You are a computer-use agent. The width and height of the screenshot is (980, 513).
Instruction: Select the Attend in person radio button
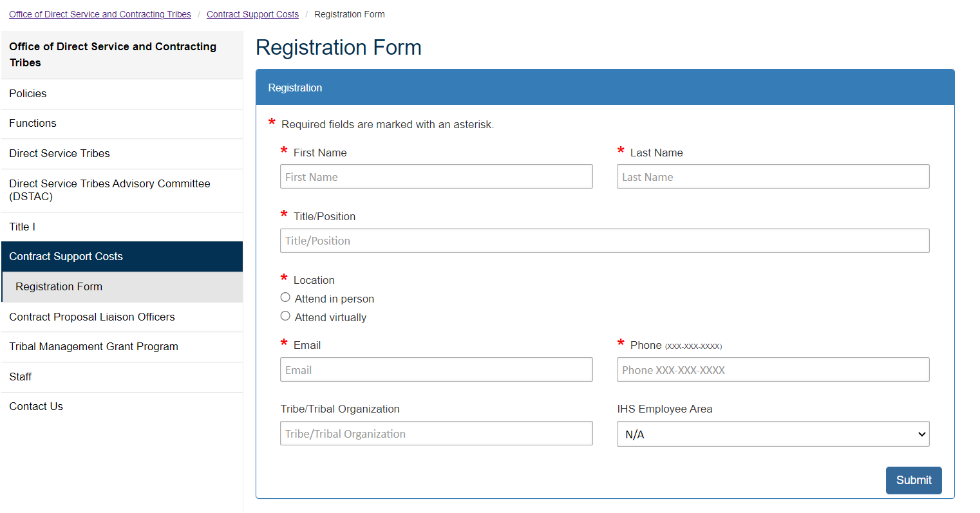click(285, 297)
